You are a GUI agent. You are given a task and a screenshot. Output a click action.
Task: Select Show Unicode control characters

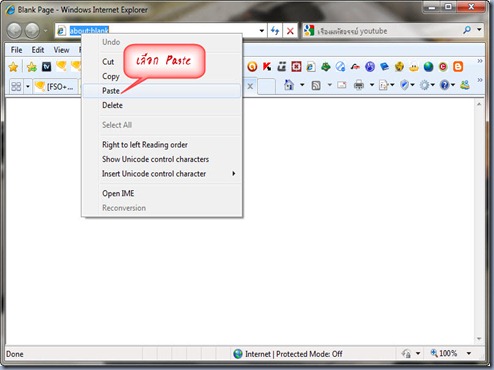point(161,159)
